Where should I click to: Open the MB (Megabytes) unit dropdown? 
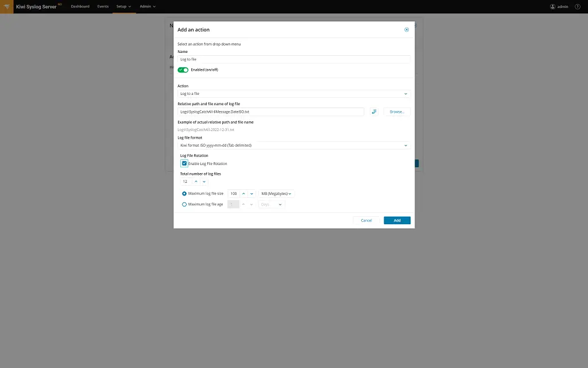[x=276, y=194]
